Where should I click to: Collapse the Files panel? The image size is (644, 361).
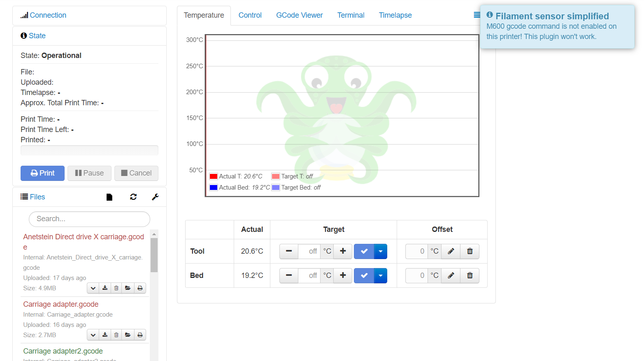click(x=37, y=197)
